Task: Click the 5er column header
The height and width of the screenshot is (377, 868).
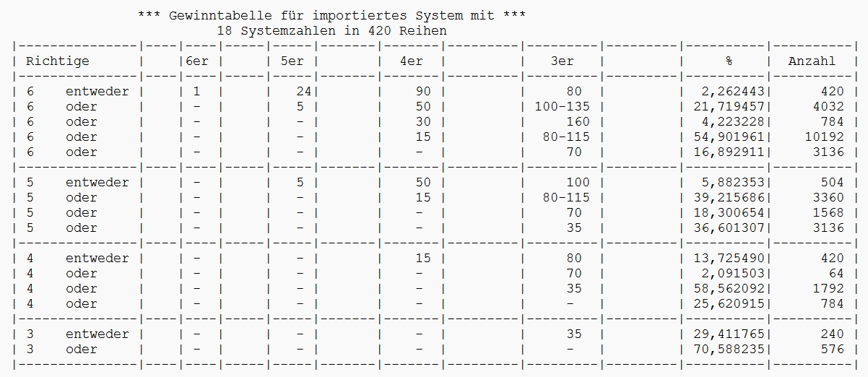Action: tap(292, 61)
